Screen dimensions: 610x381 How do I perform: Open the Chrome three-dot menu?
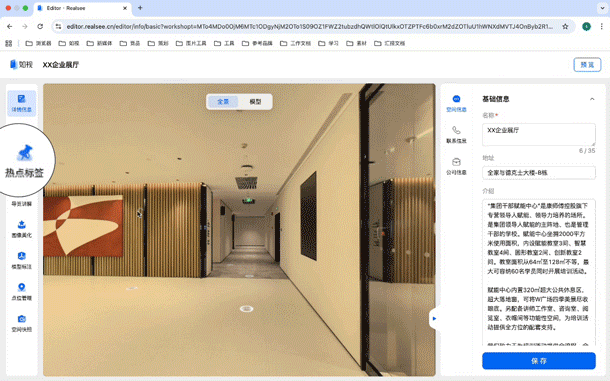click(x=601, y=26)
